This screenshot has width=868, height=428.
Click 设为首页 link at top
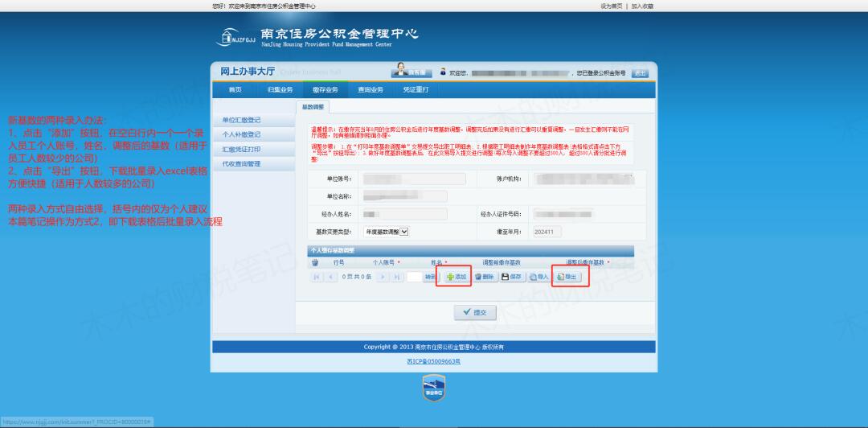pyautogui.click(x=611, y=6)
